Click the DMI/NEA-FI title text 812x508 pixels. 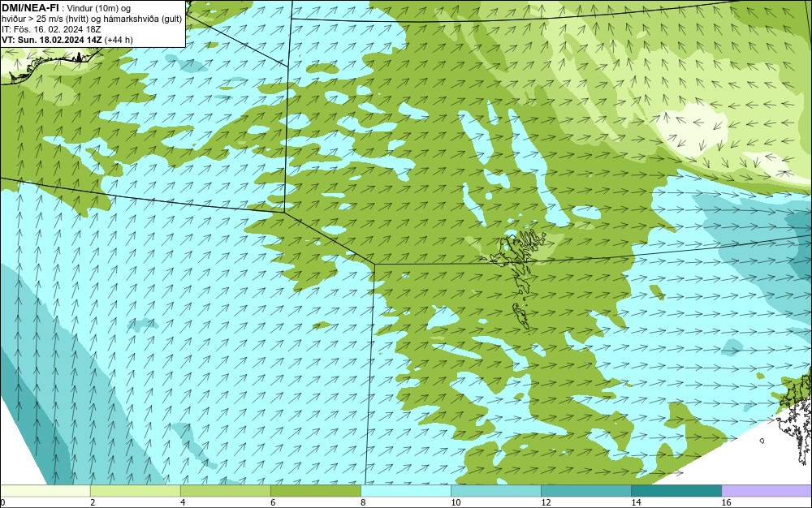point(30,8)
